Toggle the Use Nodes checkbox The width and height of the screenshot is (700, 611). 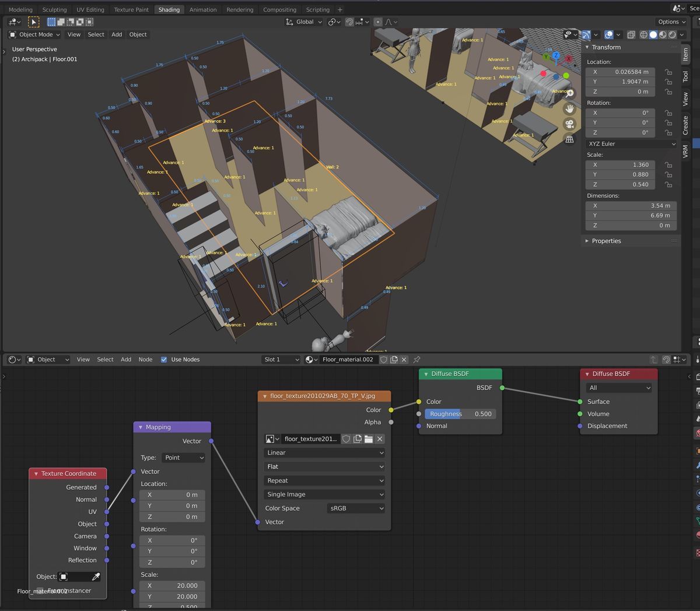click(x=164, y=360)
